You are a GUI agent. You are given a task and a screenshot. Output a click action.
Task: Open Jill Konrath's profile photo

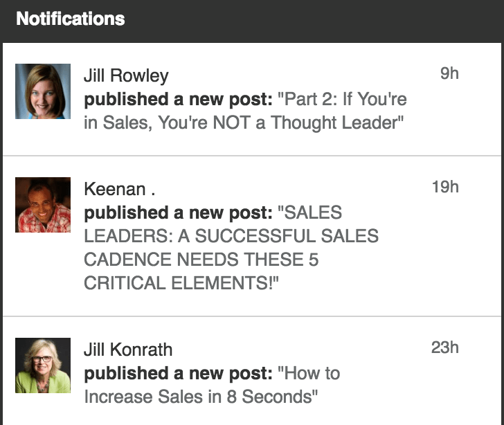[x=43, y=365]
